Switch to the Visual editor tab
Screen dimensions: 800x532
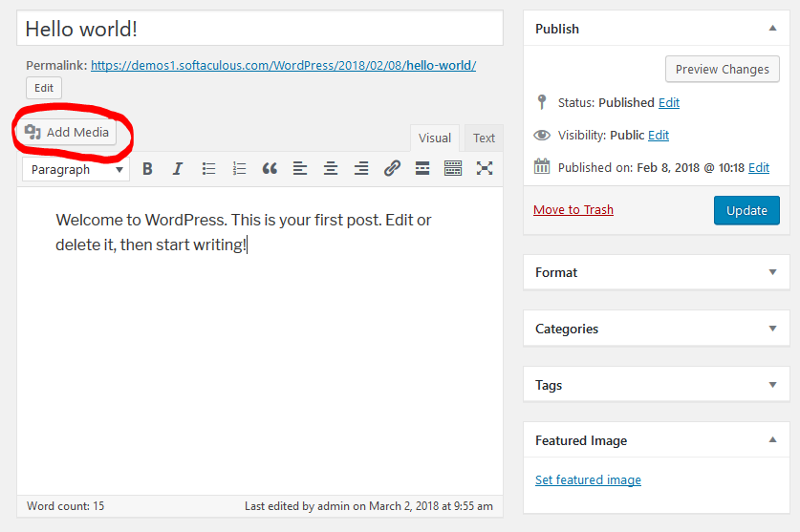[435, 138]
